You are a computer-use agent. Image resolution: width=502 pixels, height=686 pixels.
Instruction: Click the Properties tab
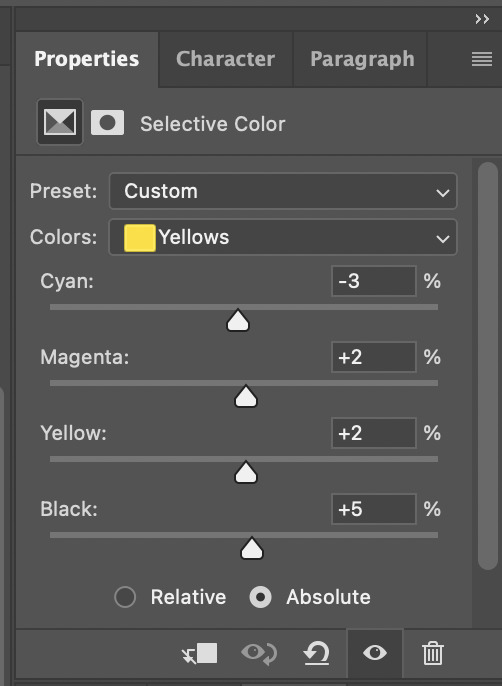(x=87, y=59)
